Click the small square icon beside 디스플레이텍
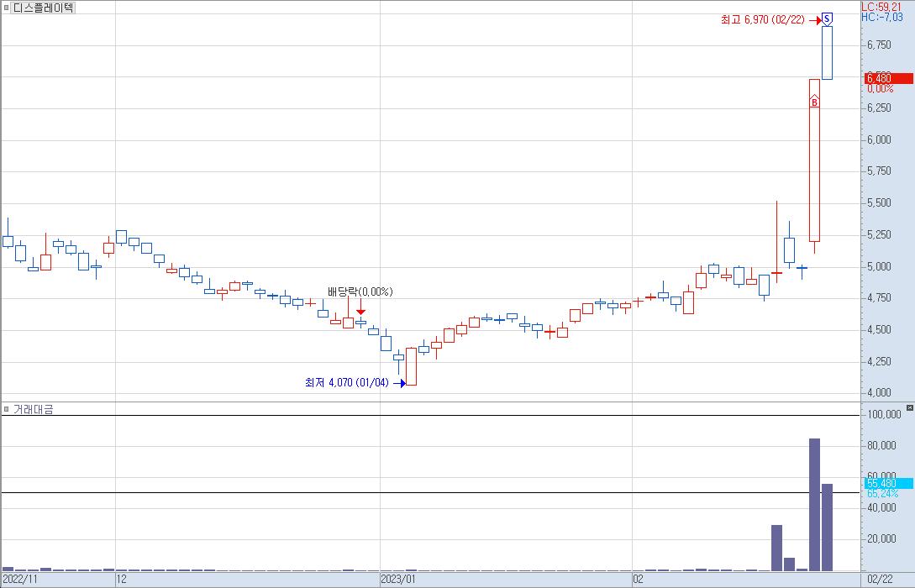The image size is (915, 588). click(x=7, y=8)
